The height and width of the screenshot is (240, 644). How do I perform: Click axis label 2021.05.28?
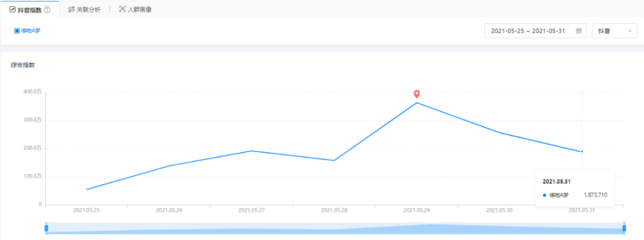(x=334, y=210)
